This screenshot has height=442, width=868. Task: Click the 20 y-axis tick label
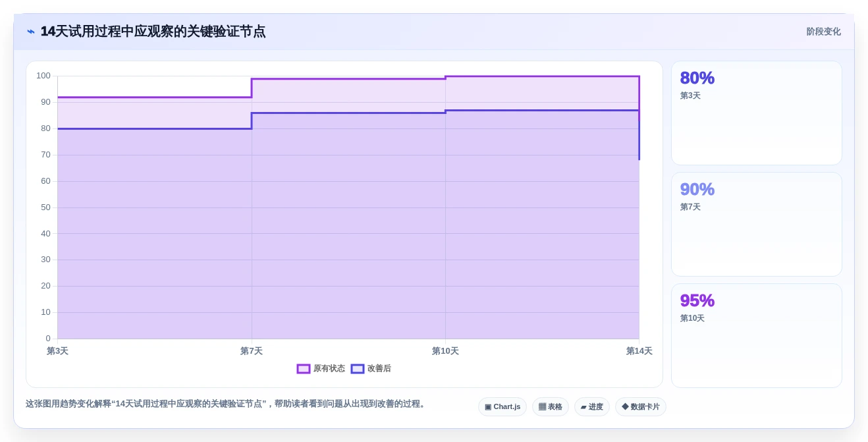pyautogui.click(x=45, y=286)
